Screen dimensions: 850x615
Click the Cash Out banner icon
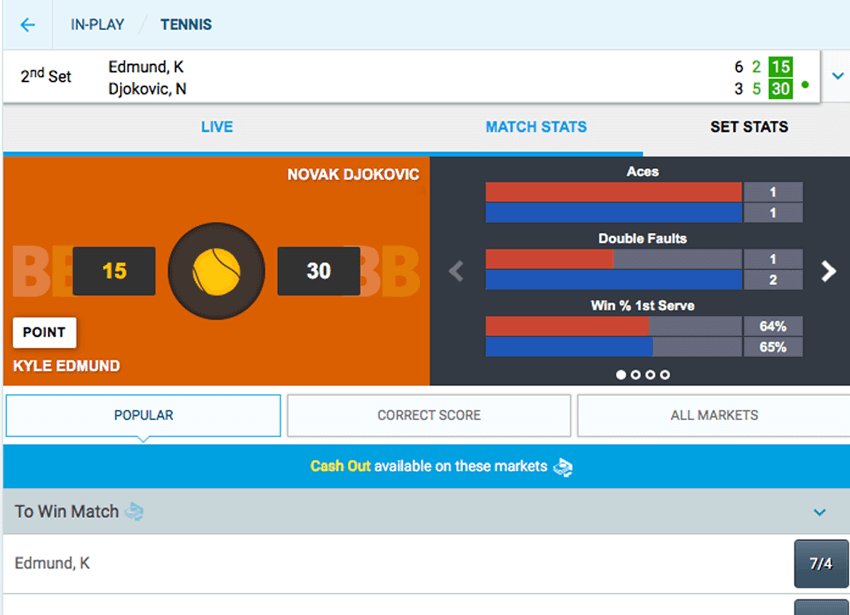tap(563, 467)
